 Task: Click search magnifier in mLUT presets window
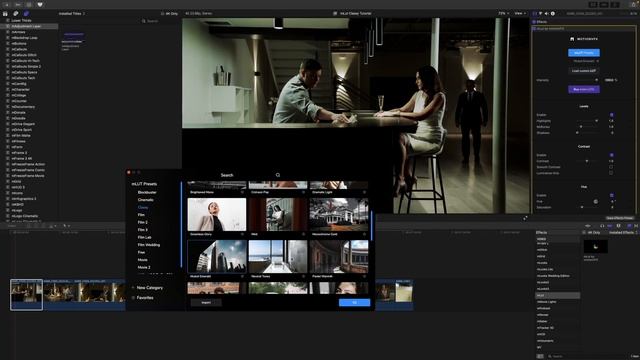278,175
